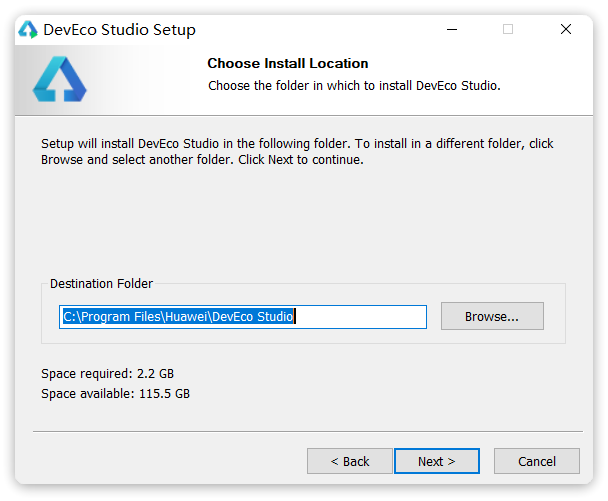
Task: Click the 'Space available: 115.5 GB' text
Action: point(116,394)
